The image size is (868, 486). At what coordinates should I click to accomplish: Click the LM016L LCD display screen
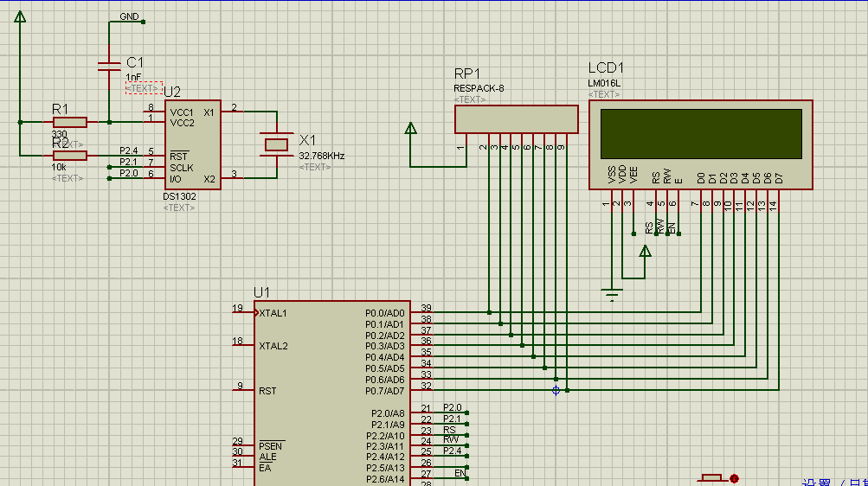[x=700, y=133]
